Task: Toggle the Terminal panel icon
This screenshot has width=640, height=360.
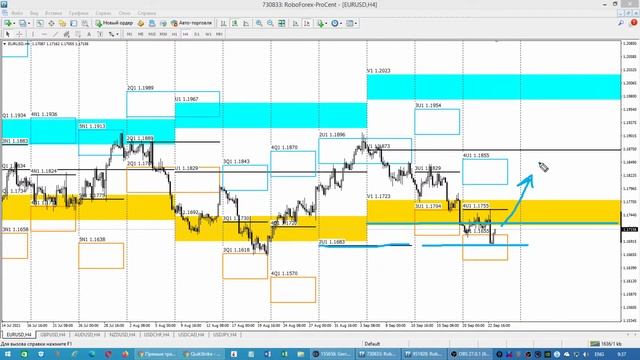Action: pyautogui.click(x=73, y=23)
